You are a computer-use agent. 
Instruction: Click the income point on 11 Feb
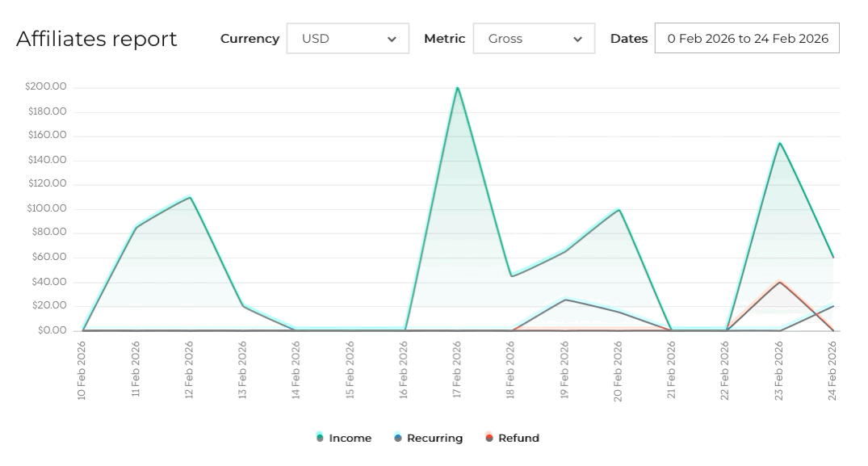pos(136,227)
